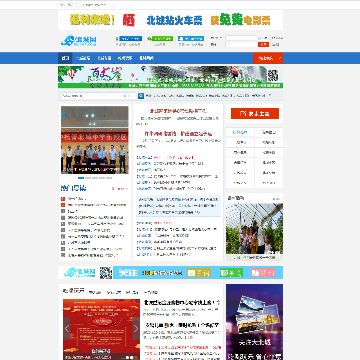Open the second item in the blue navigation bar
Viewport: 360px width, 360px height.
(x=83, y=58)
